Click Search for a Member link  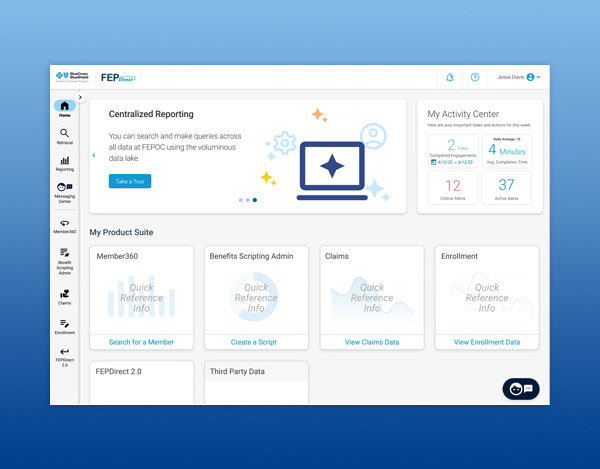point(141,342)
